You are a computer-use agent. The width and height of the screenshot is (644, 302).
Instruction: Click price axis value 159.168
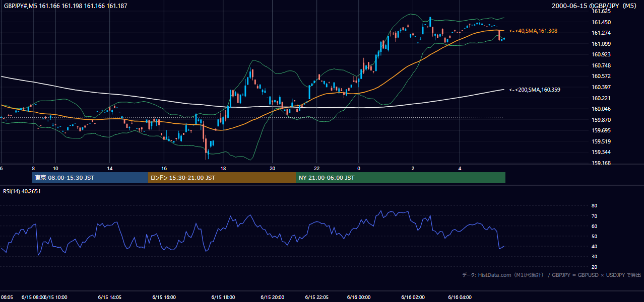coord(601,163)
